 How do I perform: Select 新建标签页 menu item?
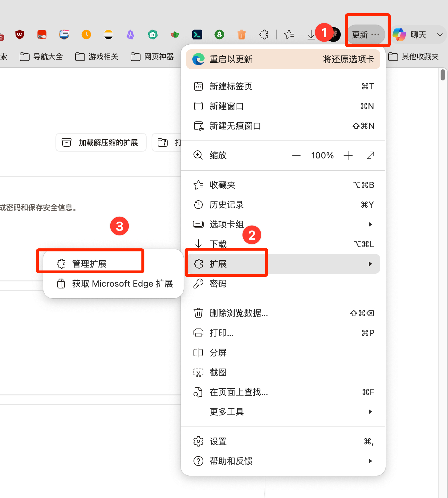point(283,86)
